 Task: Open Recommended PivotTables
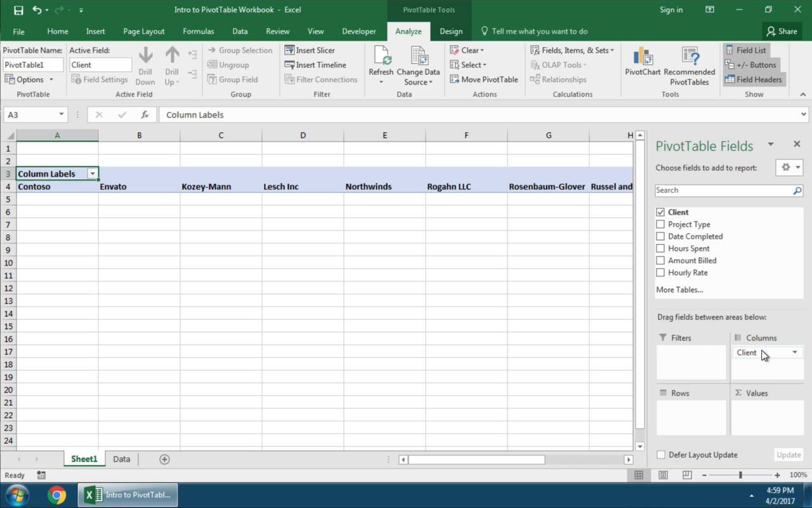click(690, 66)
